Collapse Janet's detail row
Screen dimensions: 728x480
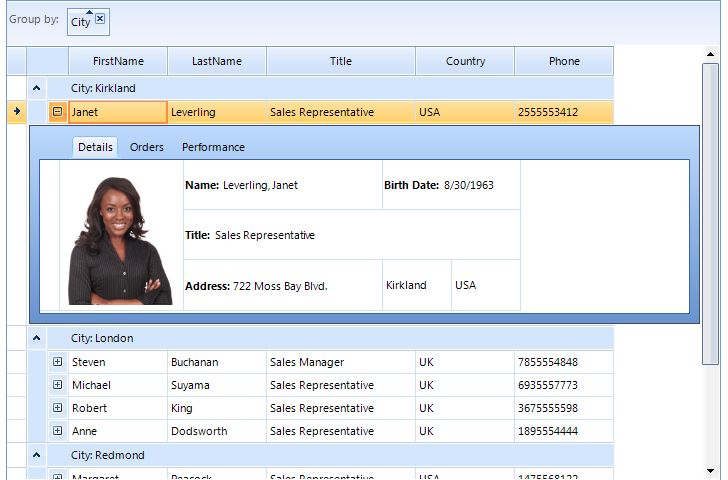point(57,112)
